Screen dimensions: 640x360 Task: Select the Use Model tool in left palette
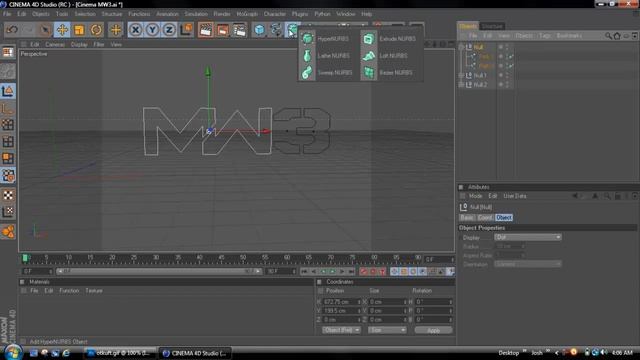pyautogui.click(x=8, y=91)
